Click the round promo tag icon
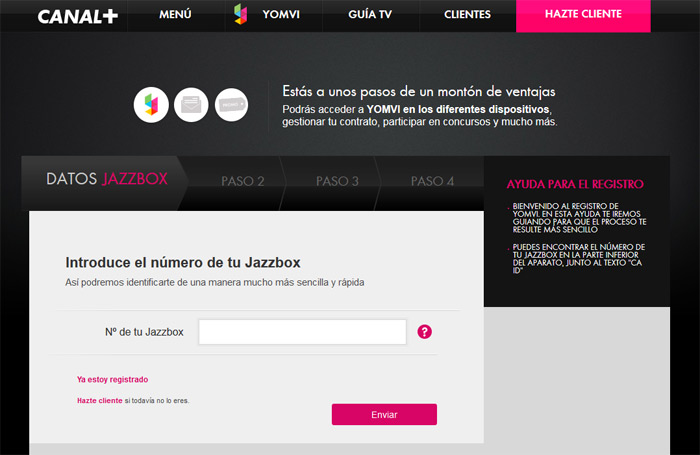Viewport: 700px width, 455px height. click(231, 105)
